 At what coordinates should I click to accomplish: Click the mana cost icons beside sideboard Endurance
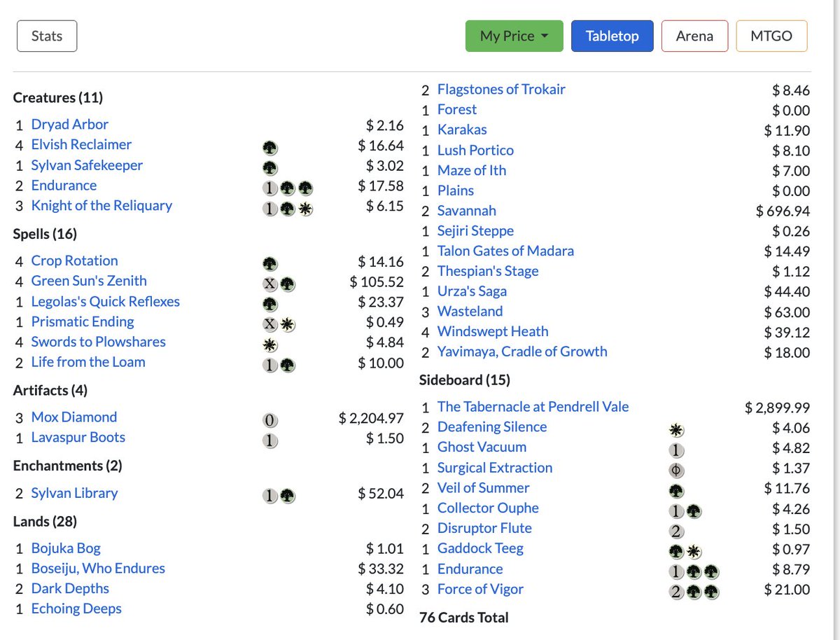click(x=693, y=572)
